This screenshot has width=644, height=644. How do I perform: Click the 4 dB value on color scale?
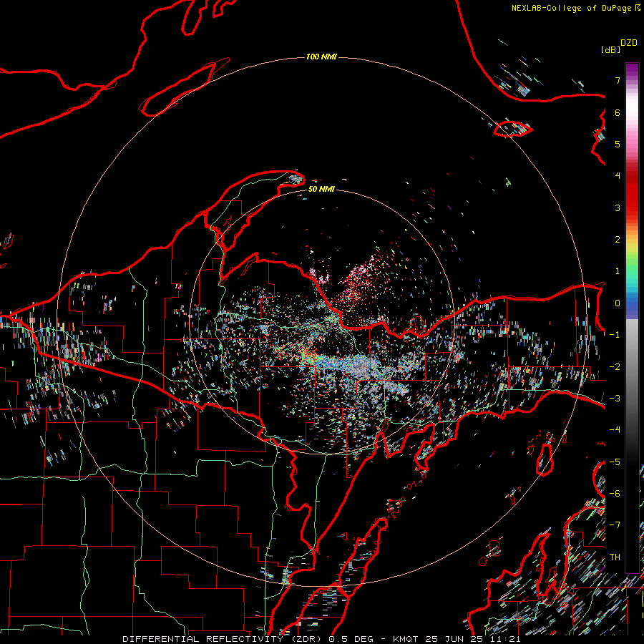(618, 176)
